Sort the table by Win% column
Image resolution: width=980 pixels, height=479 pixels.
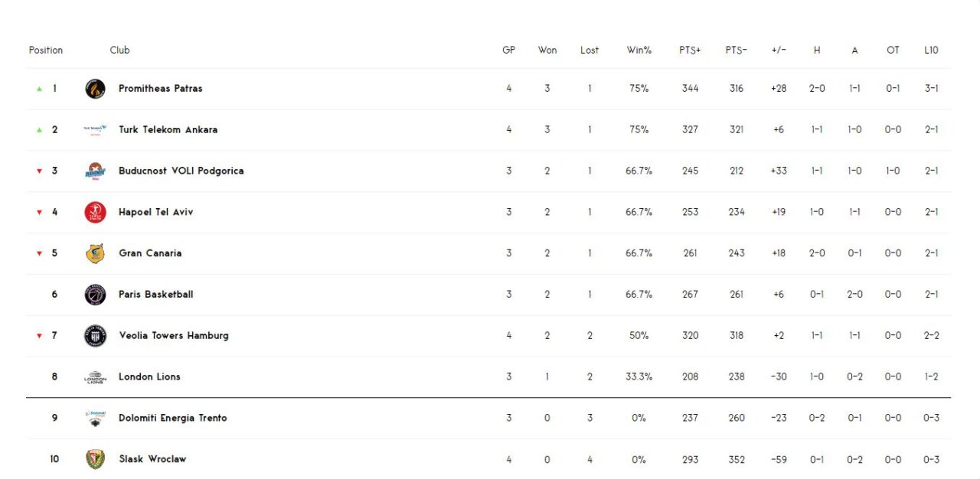click(x=639, y=51)
